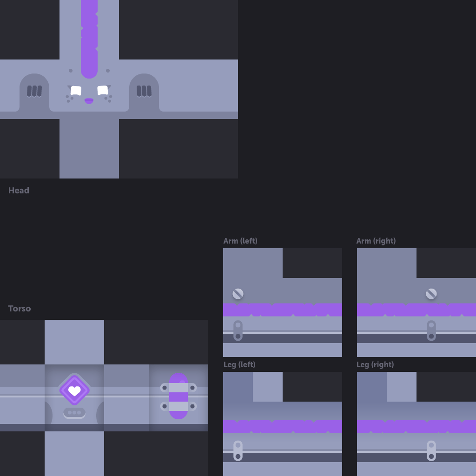The width and height of the screenshot is (476, 476).
Task: Click the hinge connector on the left leg
Action: [238, 450]
